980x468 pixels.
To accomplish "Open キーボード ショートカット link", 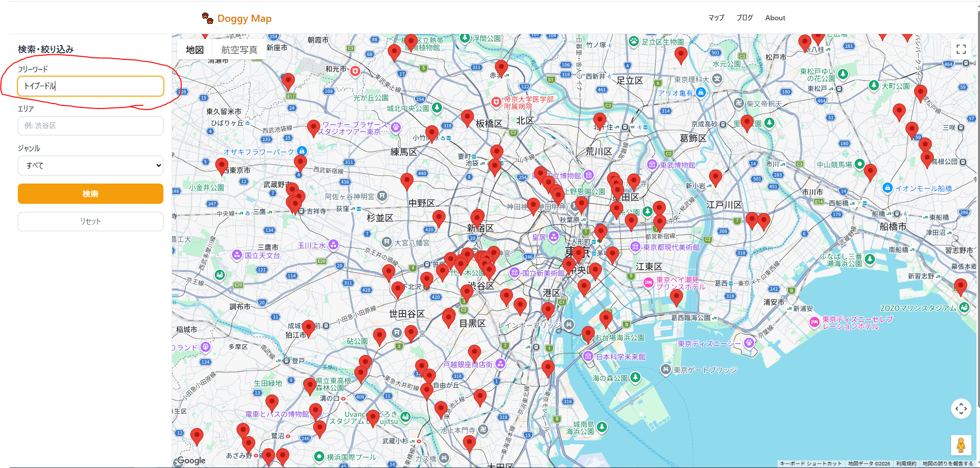I will click(810, 463).
